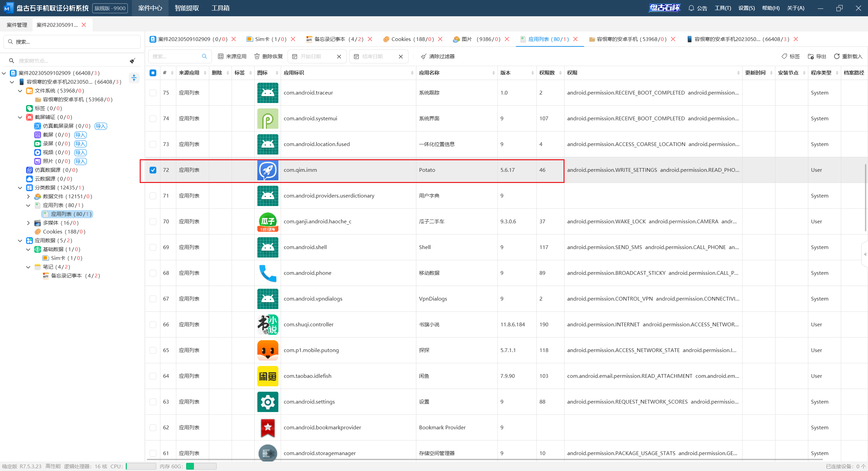Click the Potato app rocket icon
Image resolution: width=868 pixels, height=471 pixels.
pos(268,170)
